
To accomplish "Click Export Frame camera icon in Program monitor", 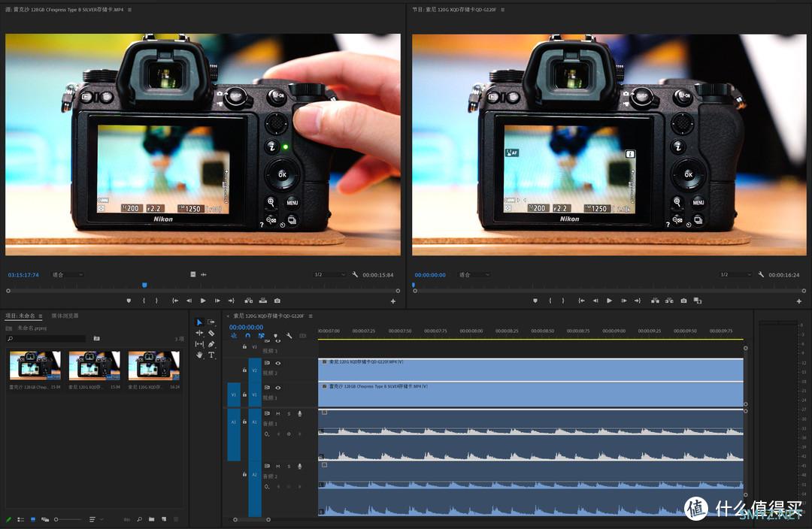I will point(683,301).
